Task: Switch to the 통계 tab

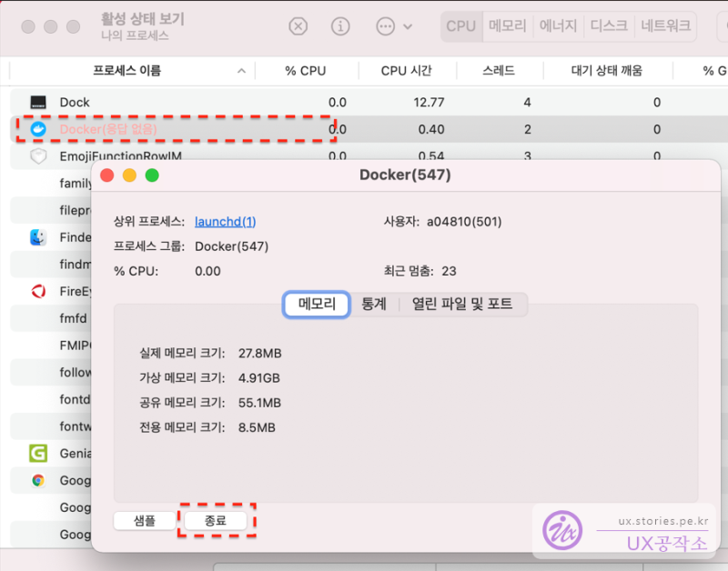Action: 374,305
